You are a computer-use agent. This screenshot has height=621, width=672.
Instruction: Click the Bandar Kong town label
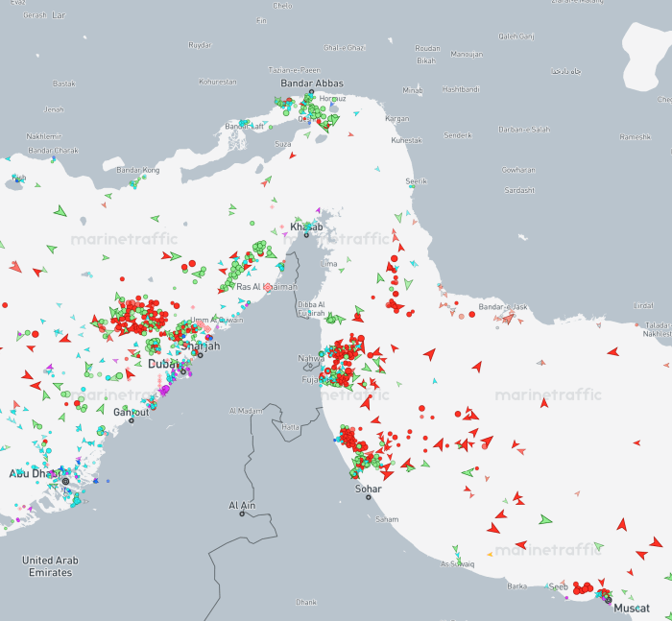click(x=137, y=170)
